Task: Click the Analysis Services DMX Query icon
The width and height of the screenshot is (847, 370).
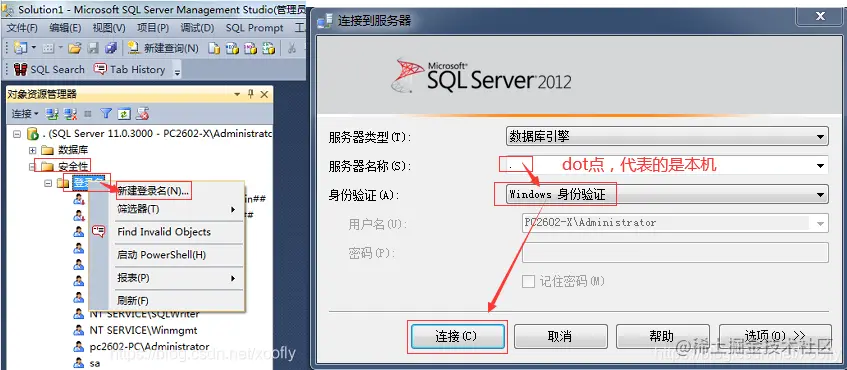Action: 250,49
